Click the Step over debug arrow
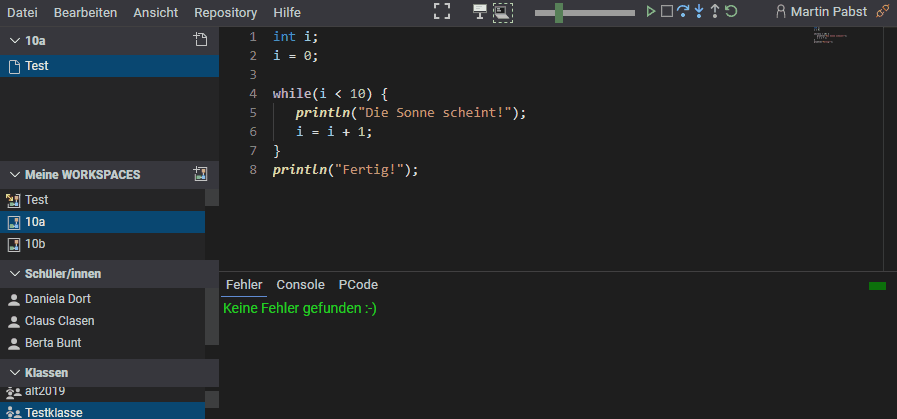The height and width of the screenshot is (419, 897). point(682,12)
